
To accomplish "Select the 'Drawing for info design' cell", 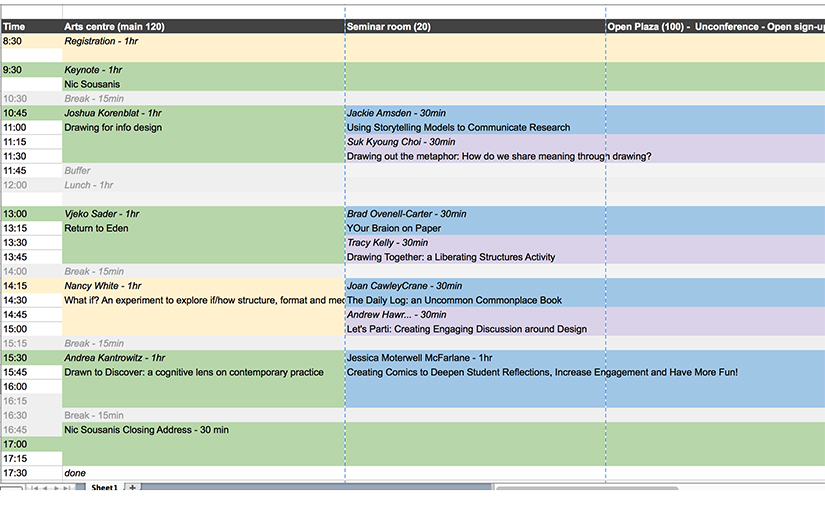I will [x=204, y=127].
